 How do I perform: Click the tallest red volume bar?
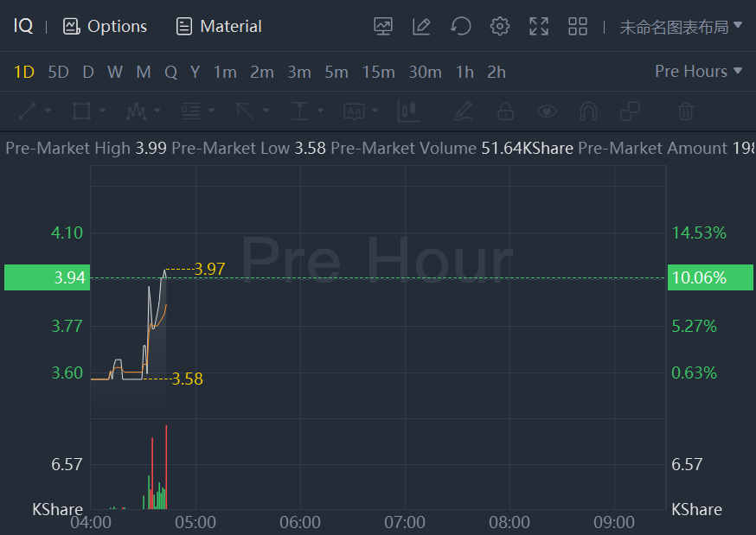[x=165, y=467]
